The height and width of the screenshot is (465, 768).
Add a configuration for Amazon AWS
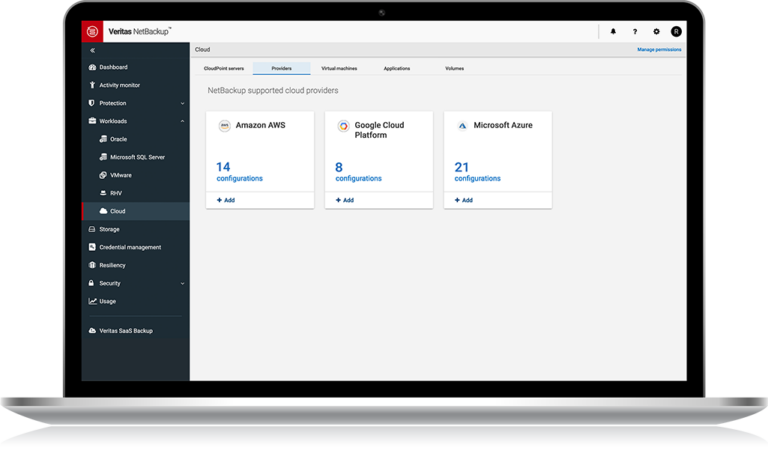(x=226, y=200)
